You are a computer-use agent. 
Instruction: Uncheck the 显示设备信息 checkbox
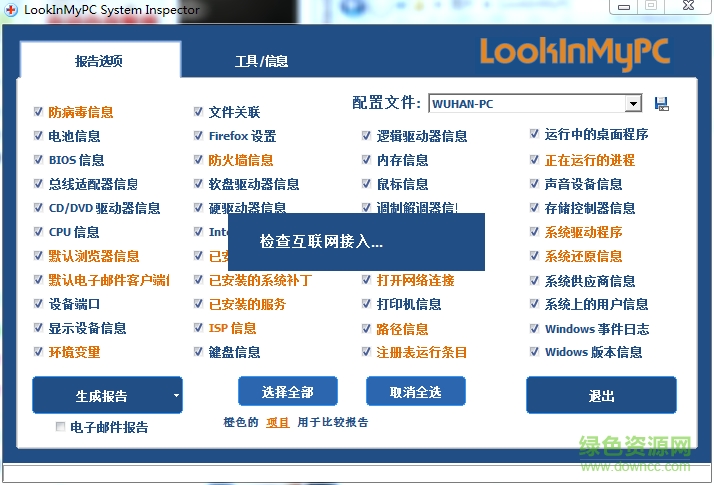pyautogui.click(x=38, y=327)
